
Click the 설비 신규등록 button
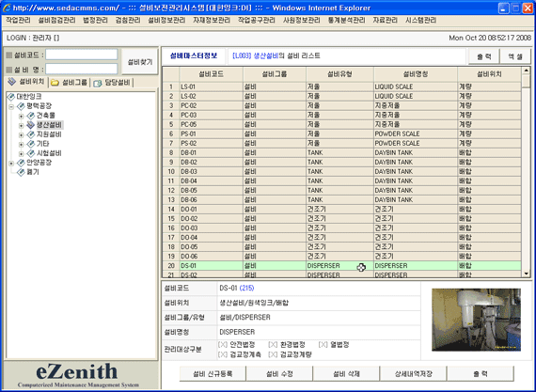213,374
